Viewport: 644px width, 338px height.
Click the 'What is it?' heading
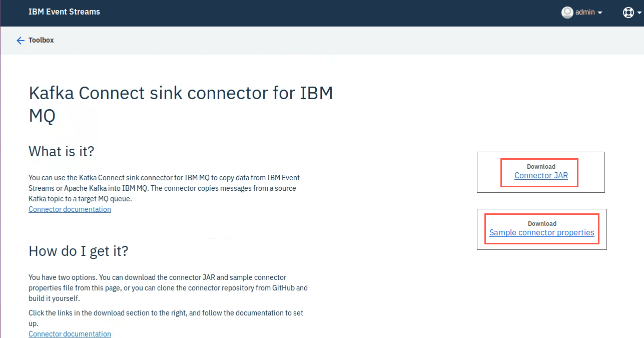(x=62, y=151)
